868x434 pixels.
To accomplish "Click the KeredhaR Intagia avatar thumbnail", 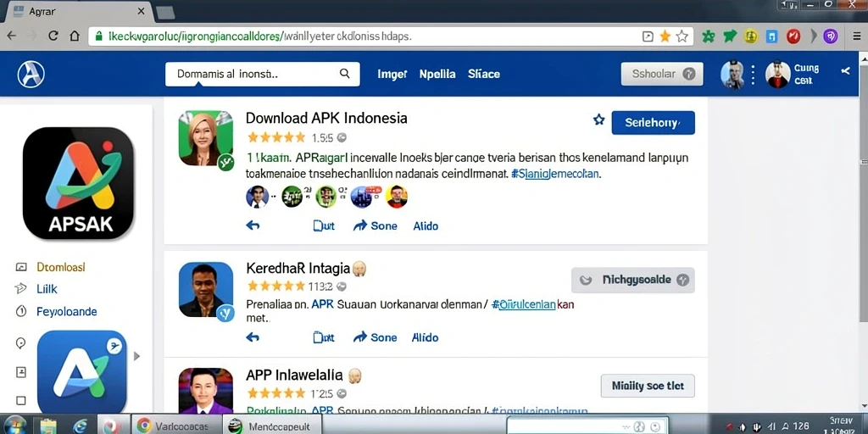I will point(206,290).
